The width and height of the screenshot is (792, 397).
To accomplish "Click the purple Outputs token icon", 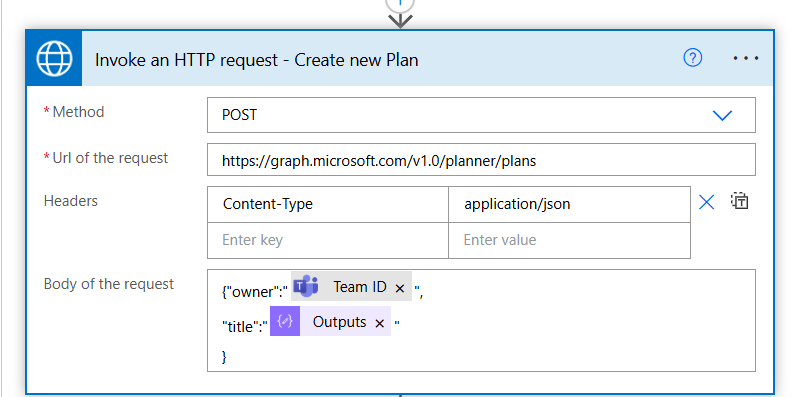I will tap(285, 321).
